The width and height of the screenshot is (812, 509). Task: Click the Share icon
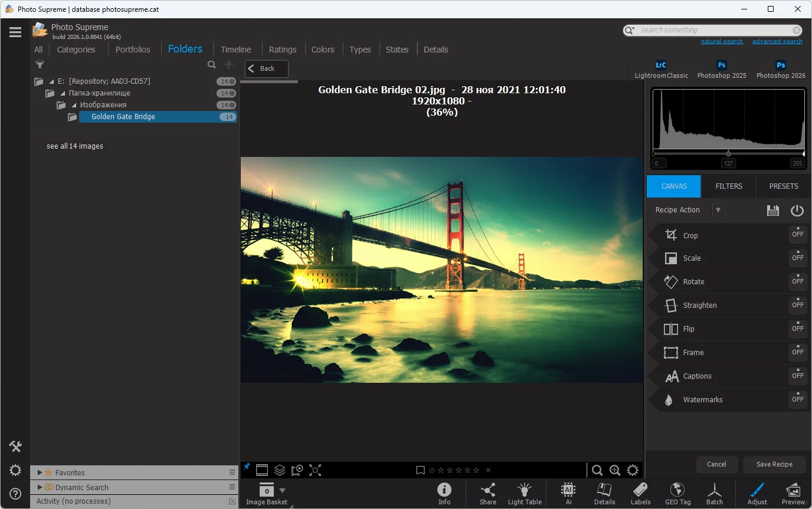487,490
